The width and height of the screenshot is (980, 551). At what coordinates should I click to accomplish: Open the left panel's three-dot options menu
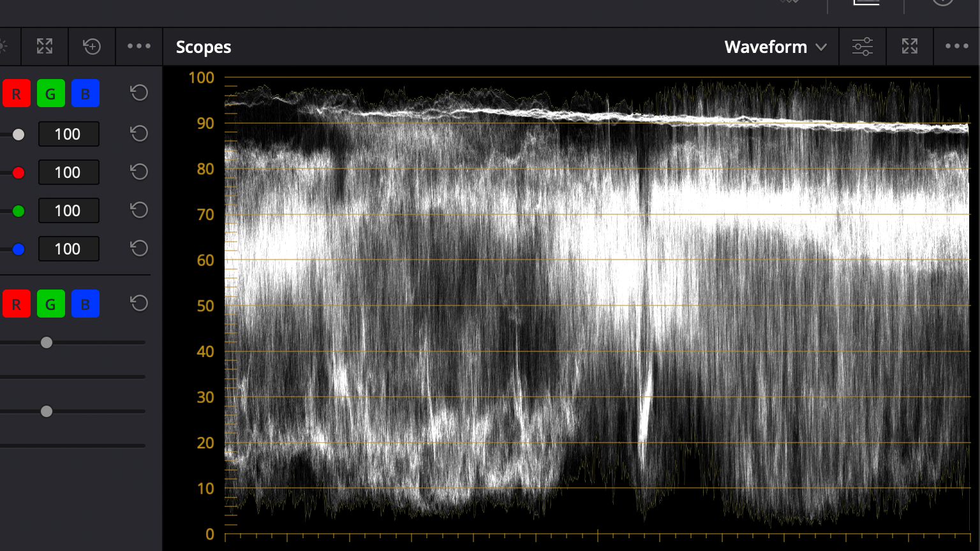tap(139, 46)
